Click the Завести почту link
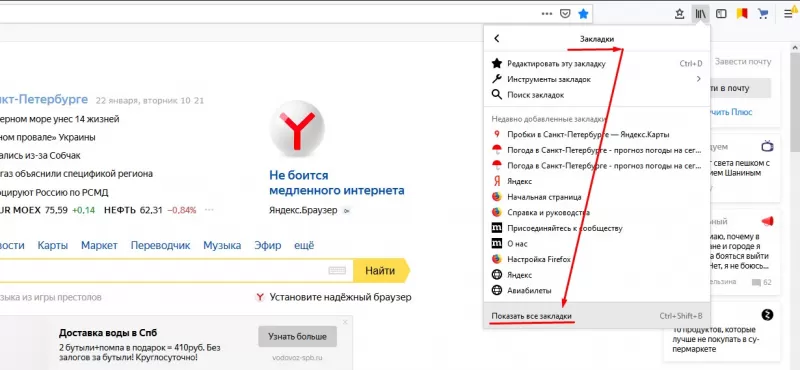The width and height of the screenshot is (800, 370). click(x=743, y=62)
